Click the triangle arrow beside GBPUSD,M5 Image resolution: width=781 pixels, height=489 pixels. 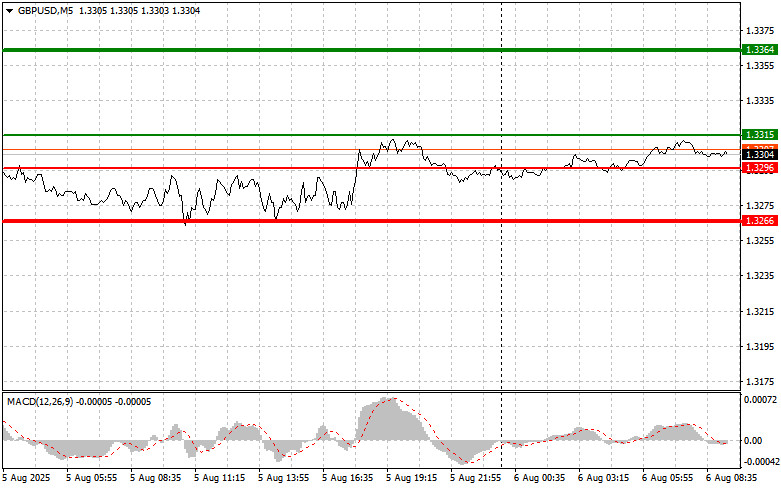(x=9, y=9)
